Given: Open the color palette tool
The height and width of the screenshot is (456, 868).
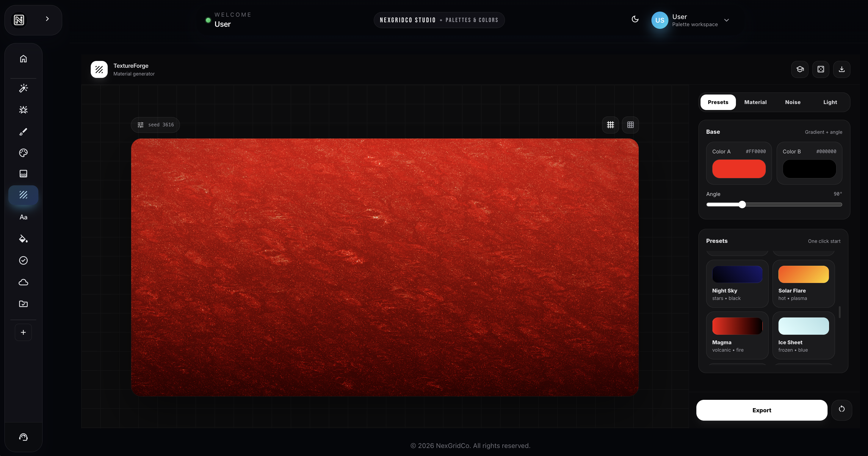Looking at the screenshot, I should coord(23,153).
